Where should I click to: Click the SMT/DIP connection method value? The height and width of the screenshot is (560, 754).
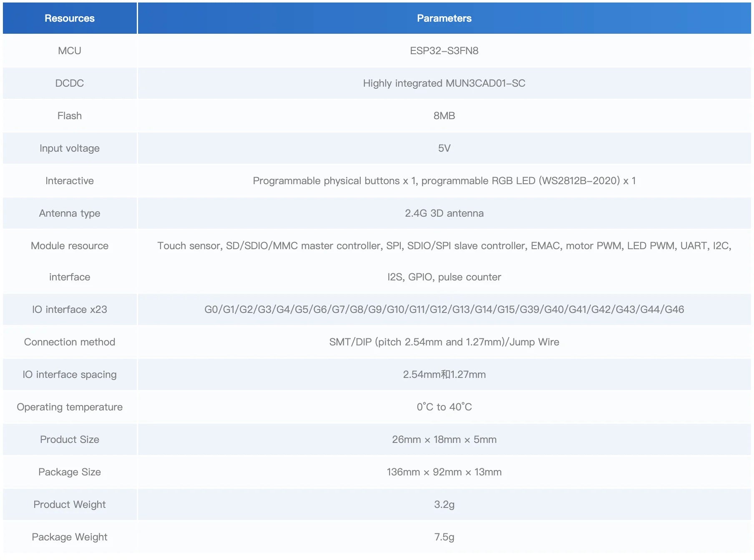[444, 342]
